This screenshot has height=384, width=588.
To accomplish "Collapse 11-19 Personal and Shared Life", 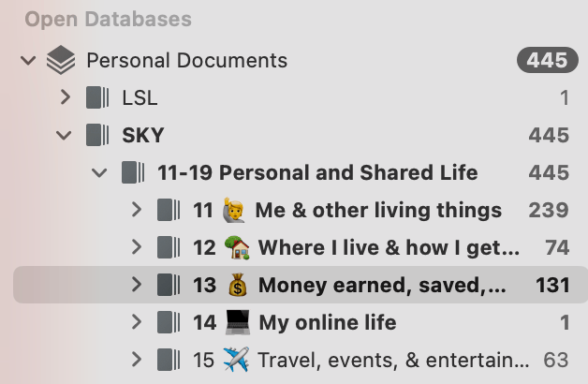I will click(x=100, y=172).
